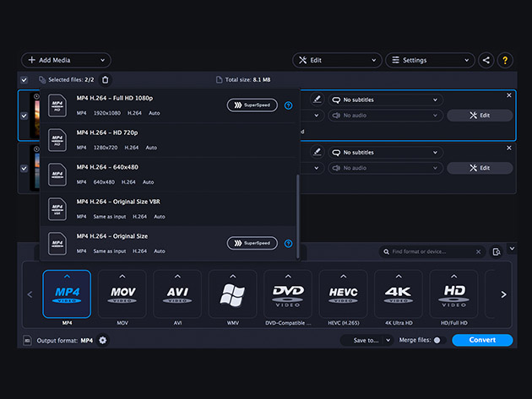Click the Total size 8.1 MB label

(x=243, y=79)
